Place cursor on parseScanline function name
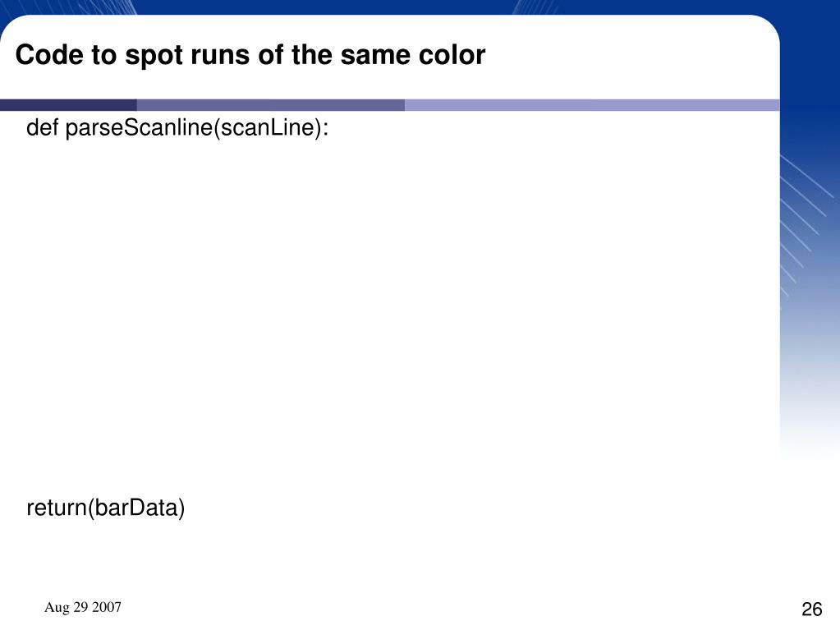The image size is (840, 630). pyautogui.click(x=139, y=128)
